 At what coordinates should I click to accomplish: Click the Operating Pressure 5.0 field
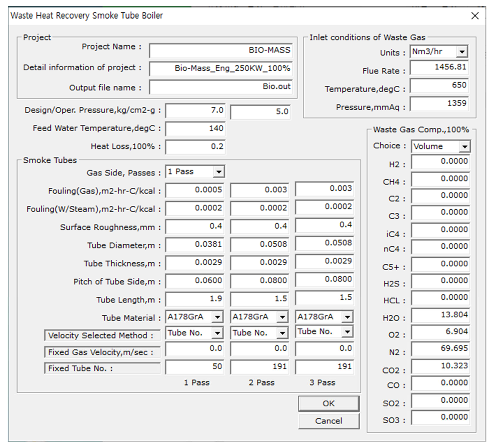[260, 112]
